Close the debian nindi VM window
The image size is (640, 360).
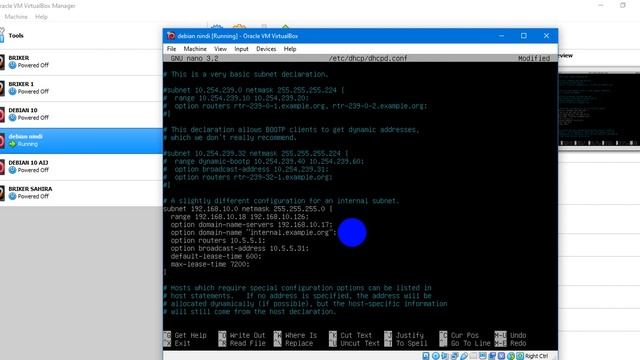tap(546, 36)
